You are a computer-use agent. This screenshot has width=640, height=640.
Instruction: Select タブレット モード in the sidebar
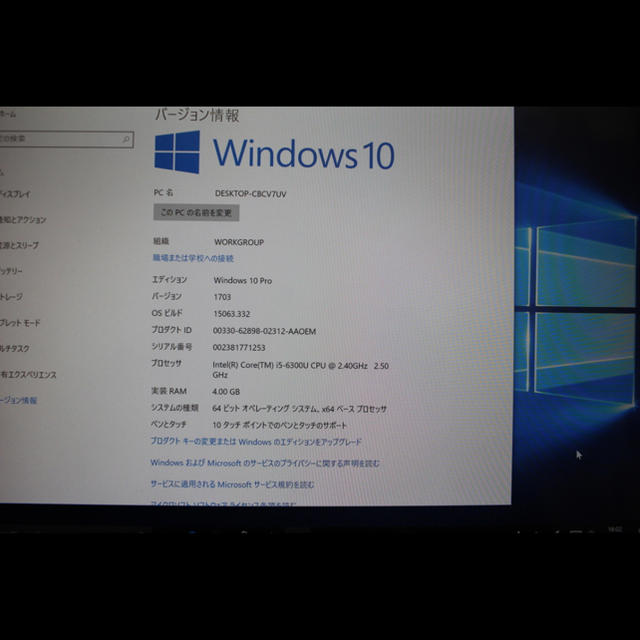tap(20, 323)
